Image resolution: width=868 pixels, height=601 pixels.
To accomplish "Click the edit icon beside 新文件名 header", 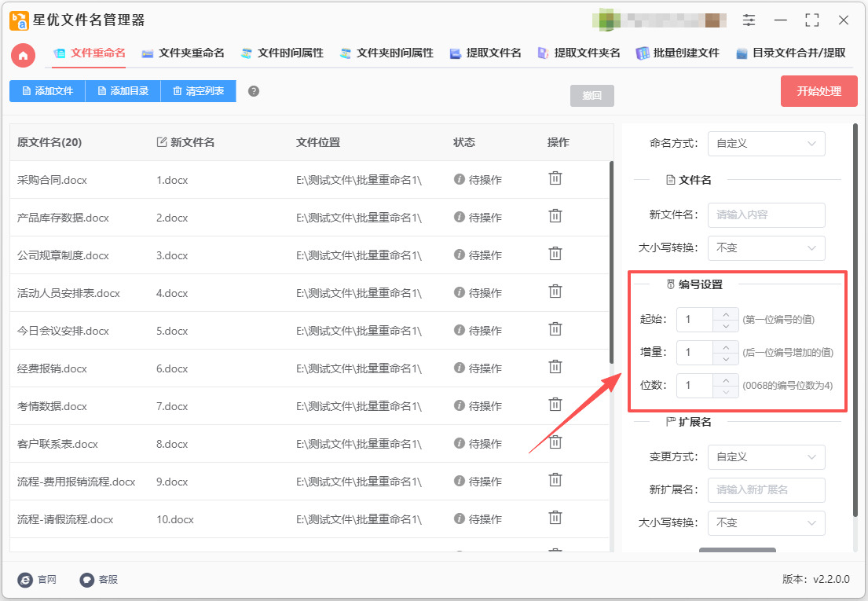I will pos(162,142).
